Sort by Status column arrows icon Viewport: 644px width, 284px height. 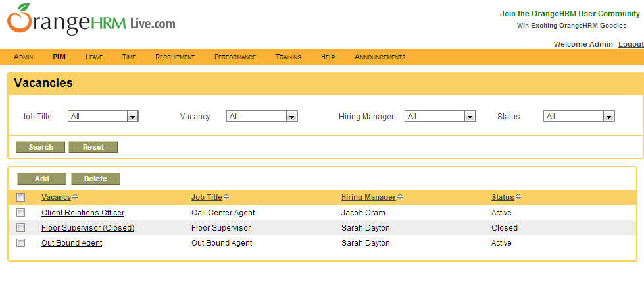coord(518,197)
